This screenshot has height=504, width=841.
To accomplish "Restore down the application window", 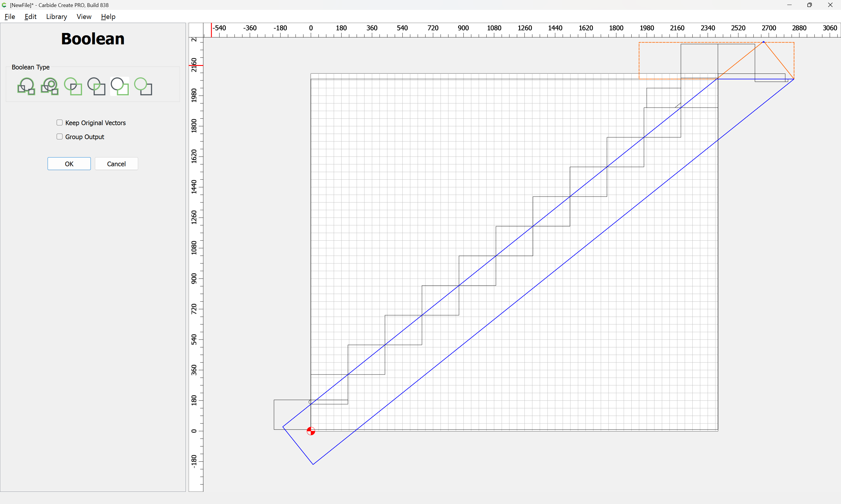I will point(809,5).
